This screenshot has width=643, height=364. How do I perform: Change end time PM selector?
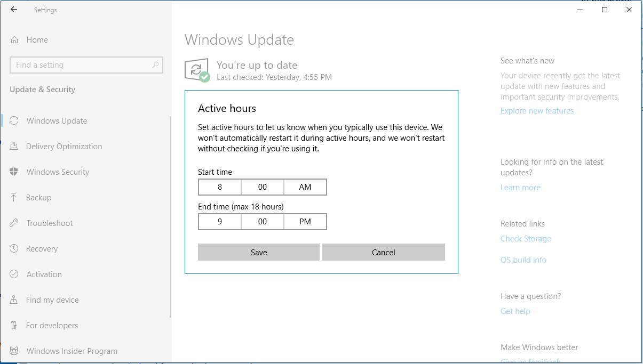(305, 222)
